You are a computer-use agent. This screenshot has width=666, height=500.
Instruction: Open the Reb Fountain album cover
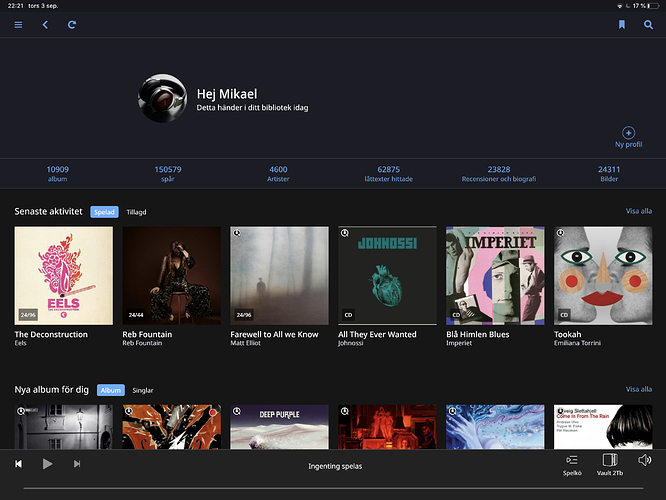click(172, 276)
